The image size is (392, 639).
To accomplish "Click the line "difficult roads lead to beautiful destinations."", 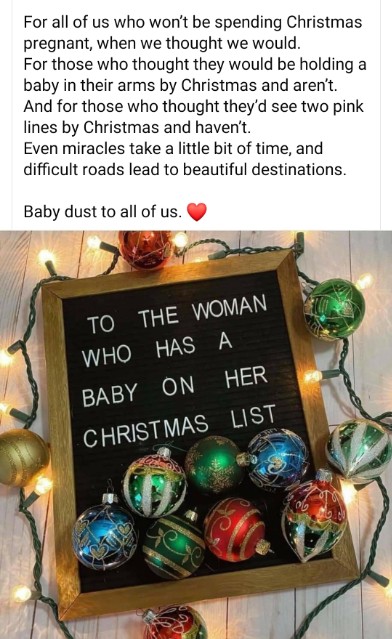I will (185, 169).
